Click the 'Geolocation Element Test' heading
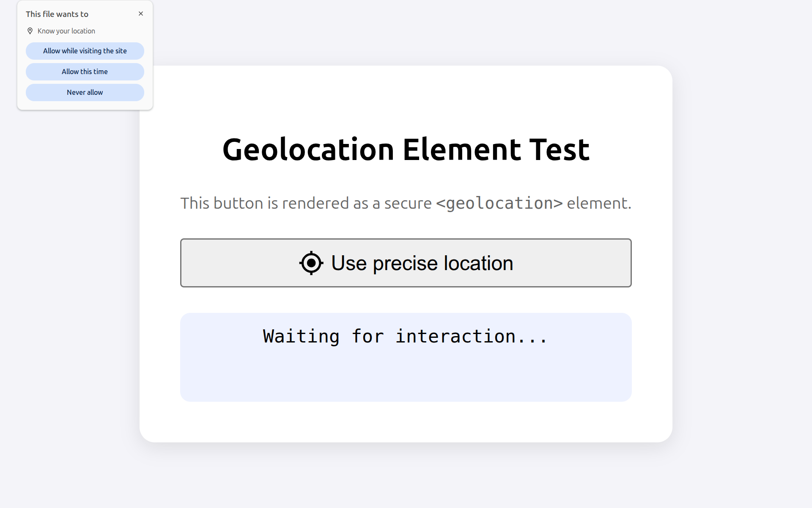This screenshot has height=508, width=812. point(406,149)
